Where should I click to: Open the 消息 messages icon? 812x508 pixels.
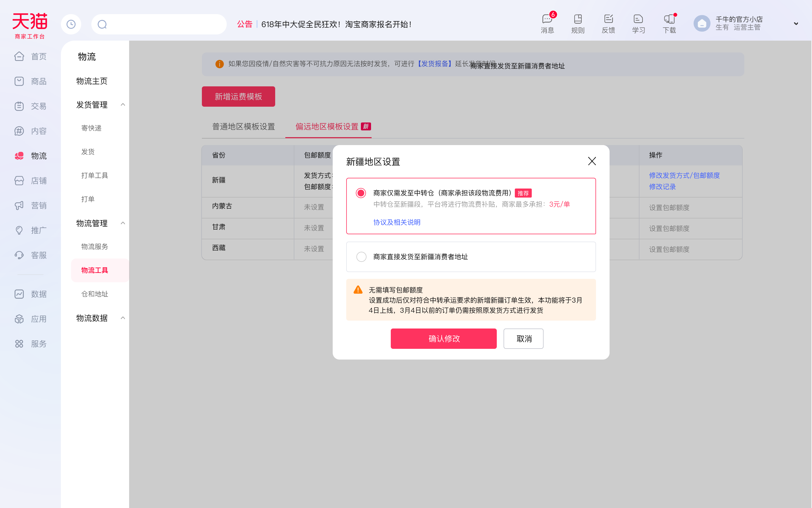coord(547,23)
